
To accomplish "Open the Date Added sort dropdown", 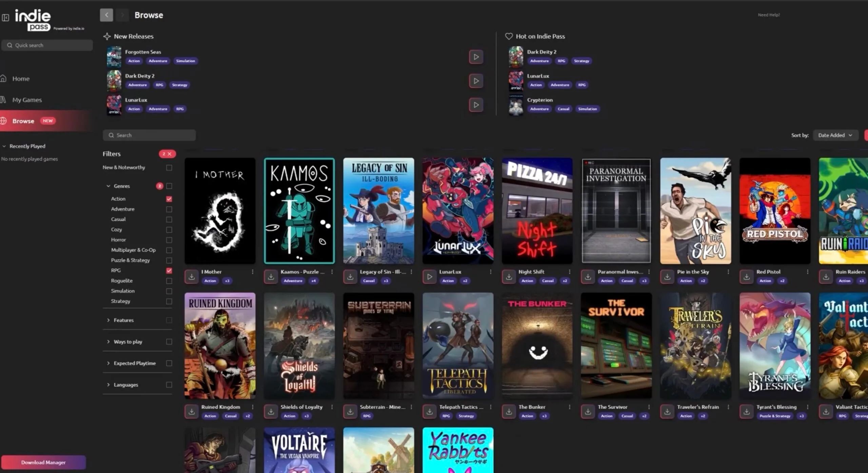I will click(835, 135).
